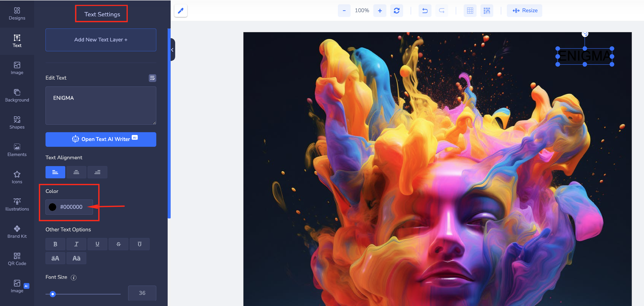644x306 pixels.
Task: Open the Illustrations sidebar panel
Action: click(x=17, y=205)
